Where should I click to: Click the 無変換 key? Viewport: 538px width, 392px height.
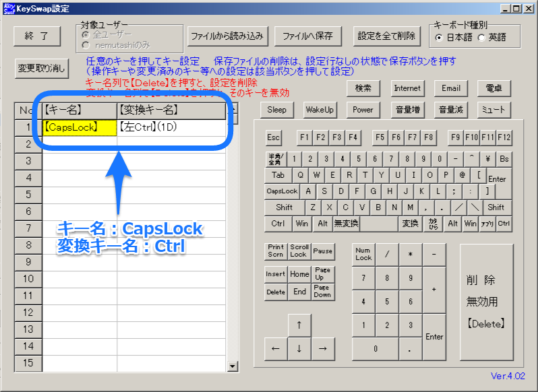tap(347, 224)
